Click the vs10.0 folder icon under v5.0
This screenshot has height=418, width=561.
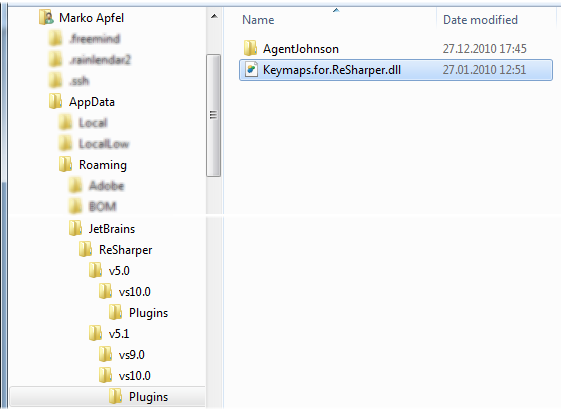tap(106, 291)
